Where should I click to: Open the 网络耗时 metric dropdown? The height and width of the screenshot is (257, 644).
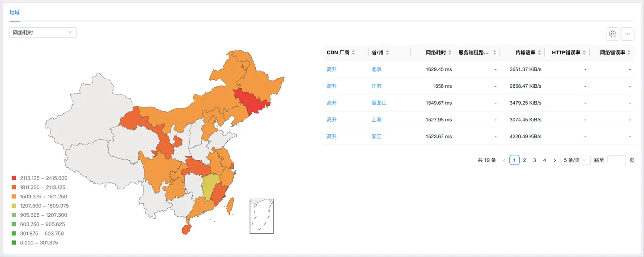click(43, 33)
